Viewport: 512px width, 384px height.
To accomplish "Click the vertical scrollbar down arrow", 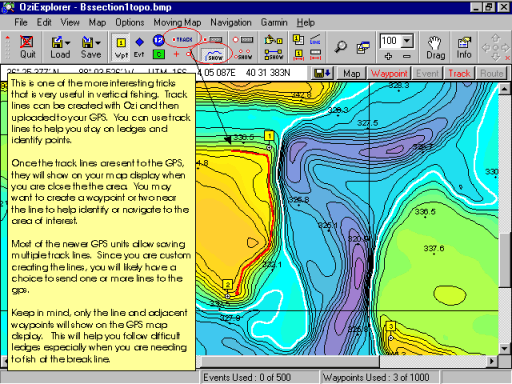I will [x=504, y=349].
